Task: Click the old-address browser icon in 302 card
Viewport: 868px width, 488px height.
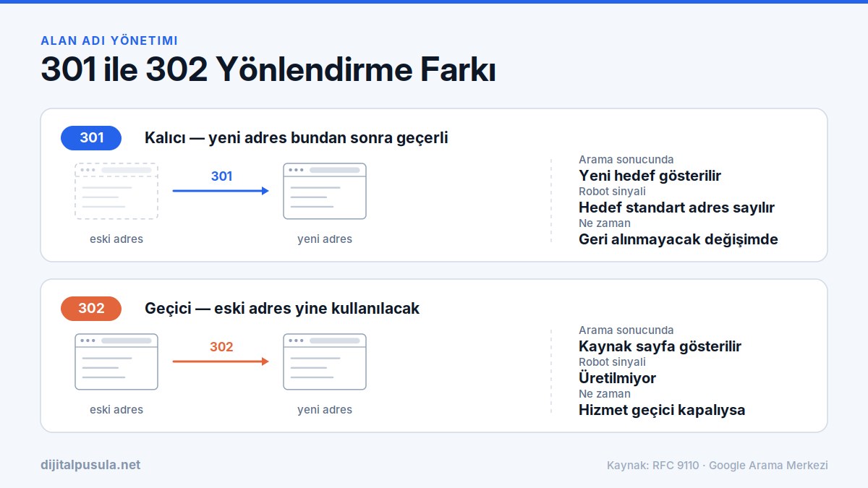Action: click(116, 361)
